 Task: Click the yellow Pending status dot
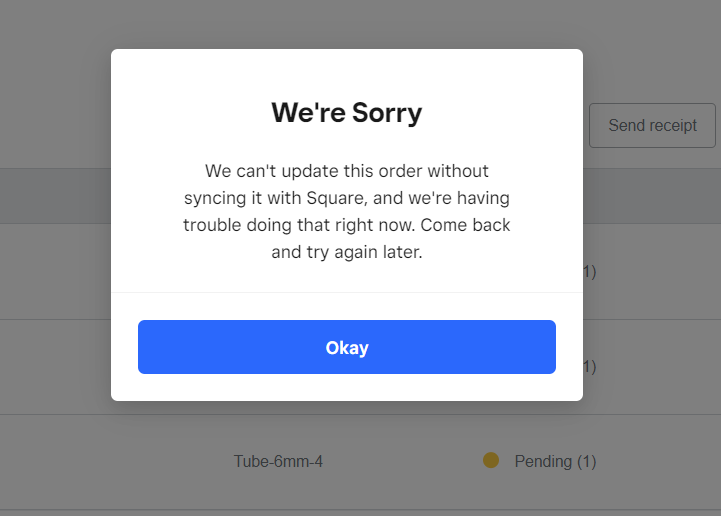point(491,460)
